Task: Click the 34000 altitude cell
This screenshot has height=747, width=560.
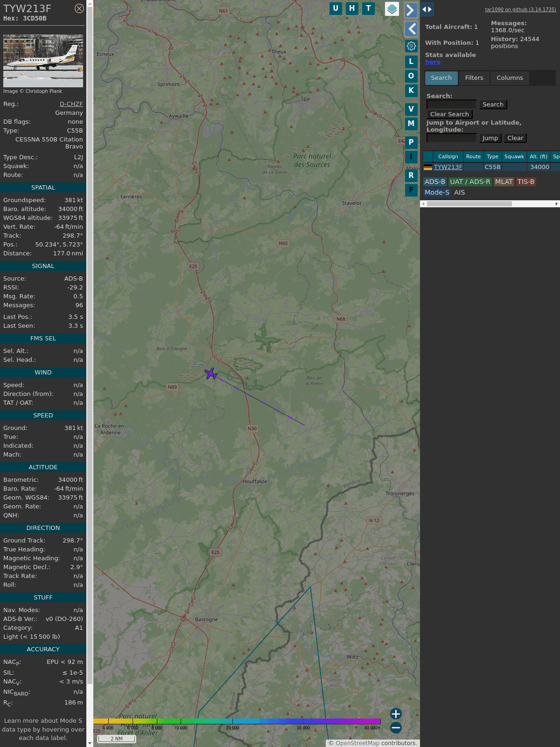Action: tap(539, 167)
